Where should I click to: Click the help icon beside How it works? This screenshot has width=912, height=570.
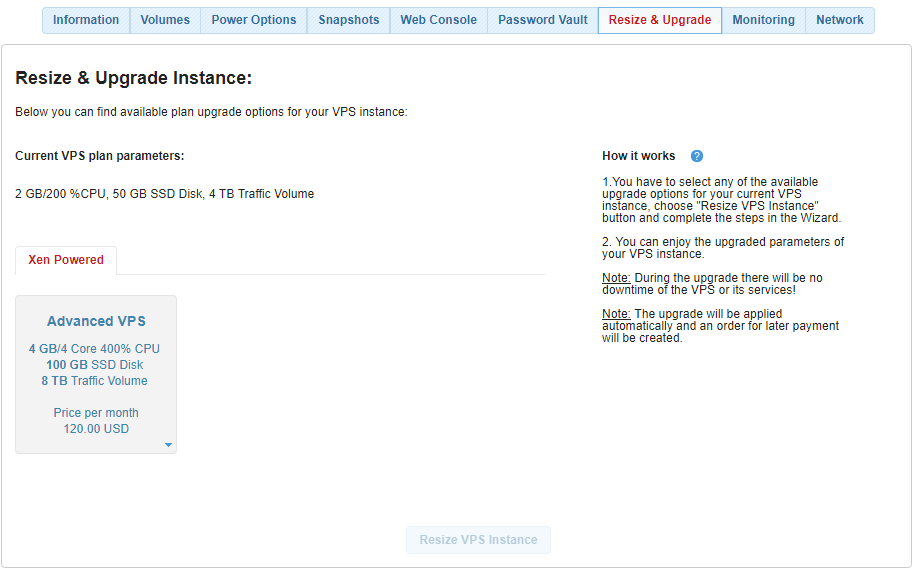pos(697,156)
